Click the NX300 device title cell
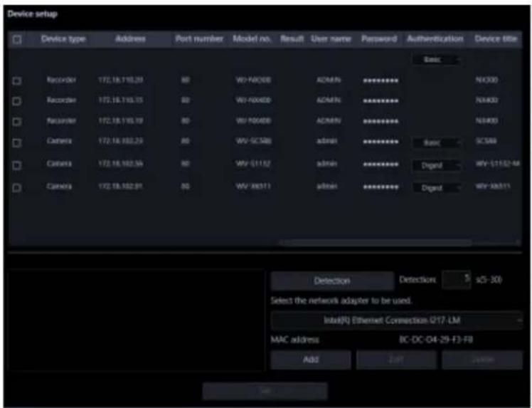The height and width of the screenshot is (408, 532). coord(487,80)
